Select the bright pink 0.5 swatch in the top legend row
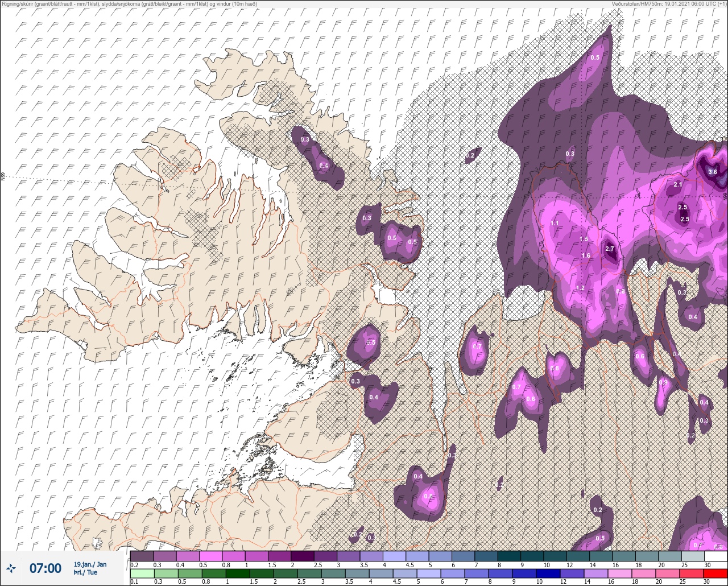 point(210,556)
